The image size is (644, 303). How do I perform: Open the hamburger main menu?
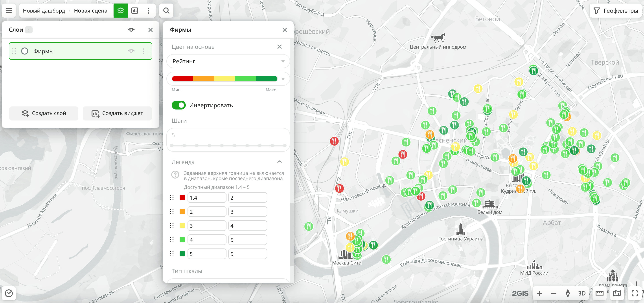(x=9, y=11)
